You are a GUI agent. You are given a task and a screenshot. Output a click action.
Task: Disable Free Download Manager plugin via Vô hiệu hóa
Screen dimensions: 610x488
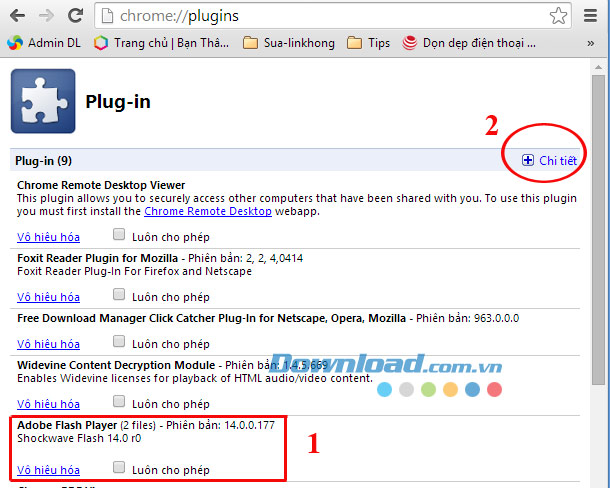pos(48,344)
